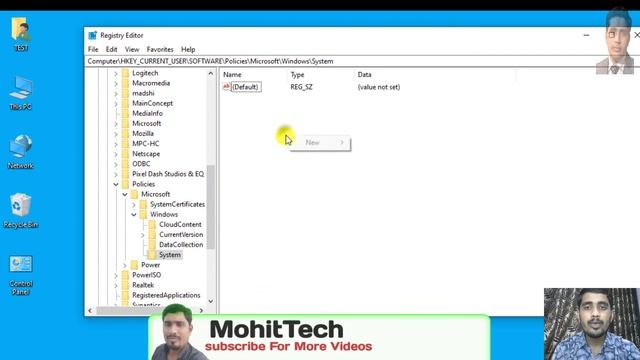
Task: Click the (value not set) data cell
Action: [x=379, y=87]
